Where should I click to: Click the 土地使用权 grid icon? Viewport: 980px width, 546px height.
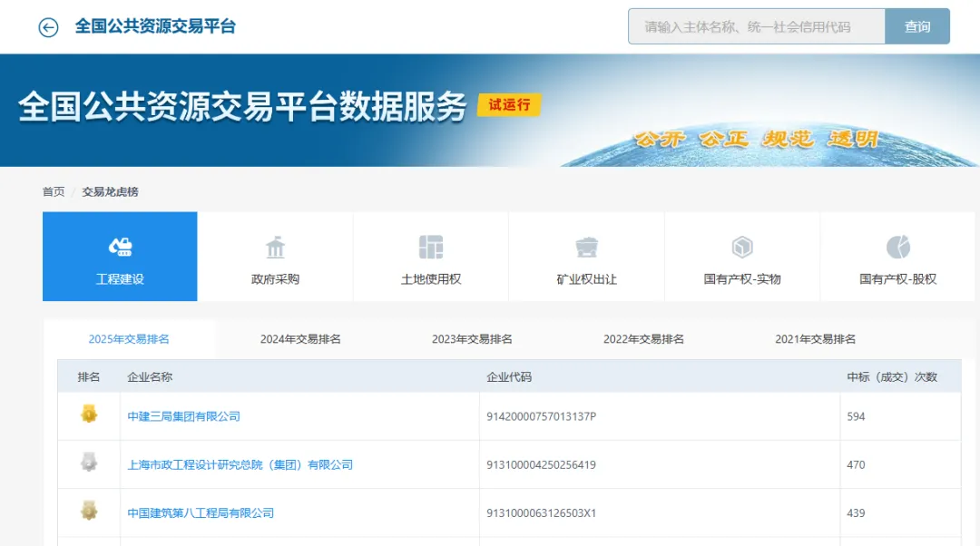(431, 248)
